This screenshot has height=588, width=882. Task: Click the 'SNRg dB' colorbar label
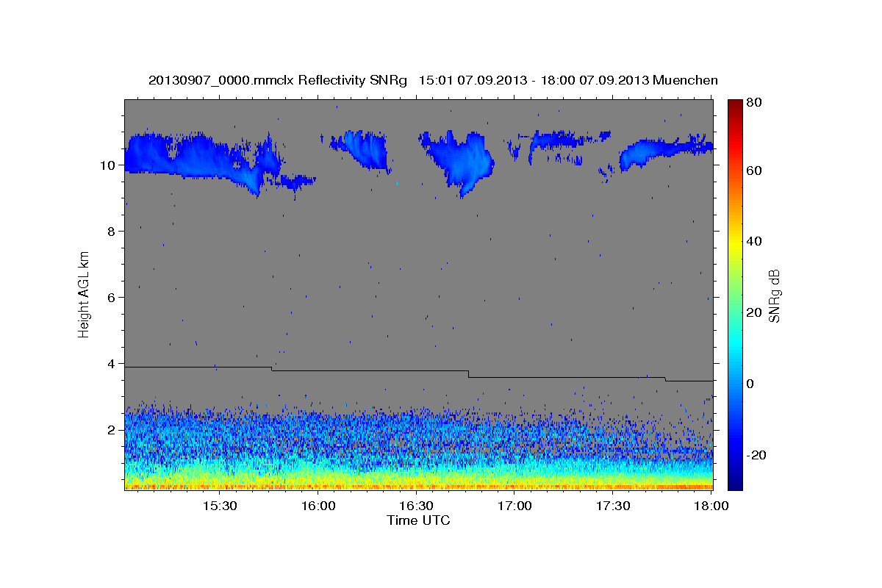pos(774,295)
